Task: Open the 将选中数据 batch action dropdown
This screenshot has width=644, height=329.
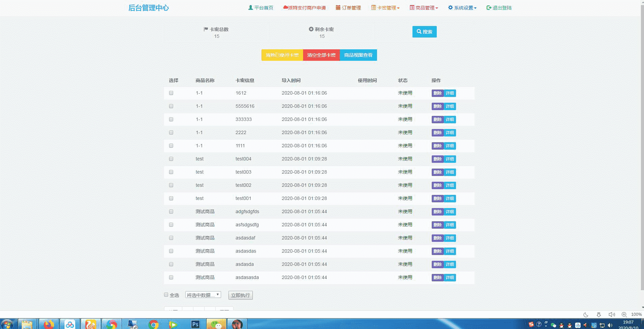Action: point(203,295)
